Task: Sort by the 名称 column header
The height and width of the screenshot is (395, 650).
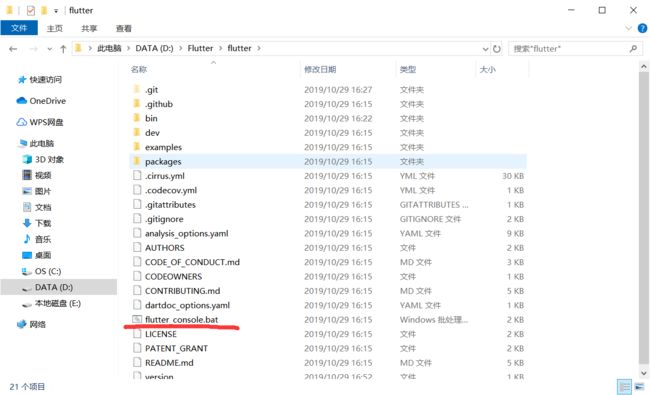Action: coord(139,70)
